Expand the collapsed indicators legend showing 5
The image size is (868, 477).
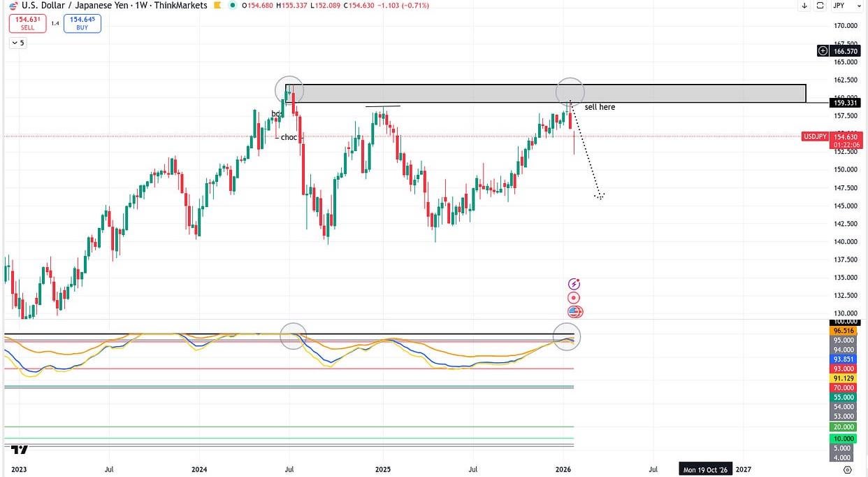click(x=17, y=43)
